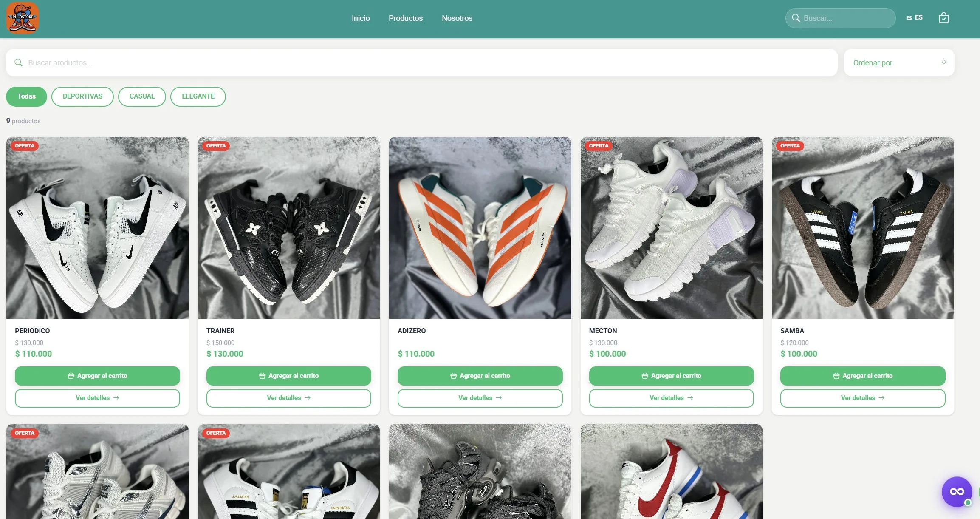Click the product search magnifier icon
Image resolution: width=980 pixels, height=519 pixels.
click(x=18, y=62)
